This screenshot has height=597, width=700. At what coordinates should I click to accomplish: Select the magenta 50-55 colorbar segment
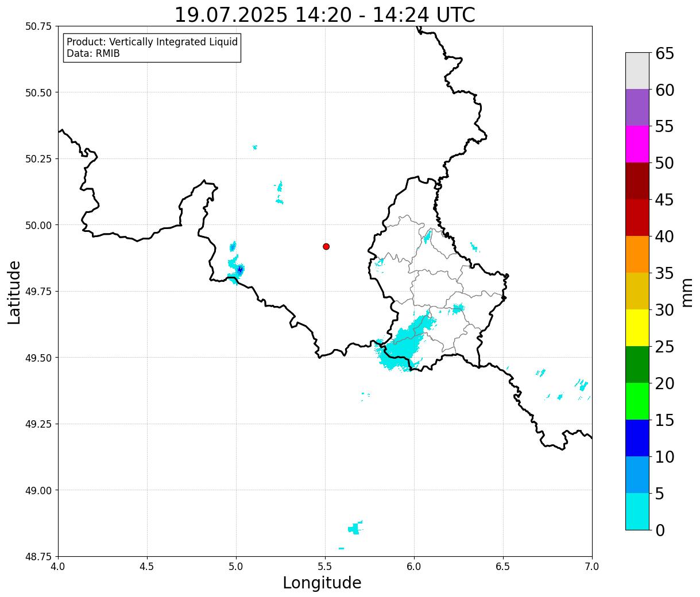pos(637,144)
